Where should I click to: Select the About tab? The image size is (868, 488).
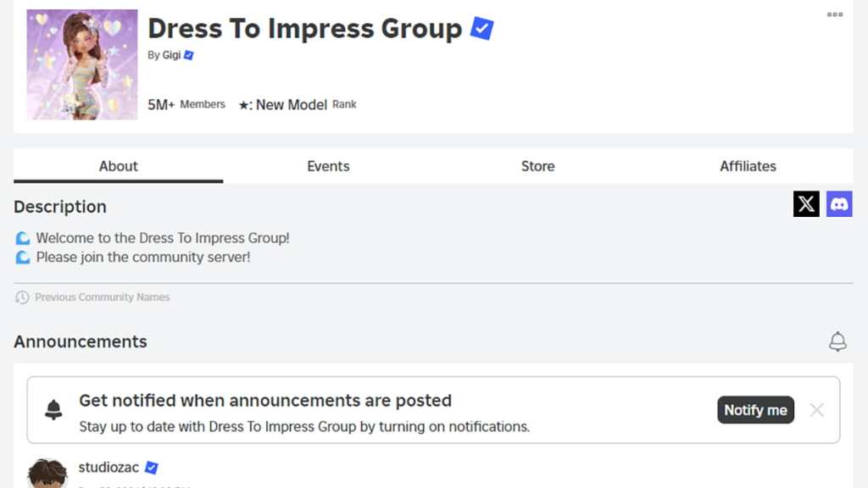pyautogui.click(x=118, y=166)
